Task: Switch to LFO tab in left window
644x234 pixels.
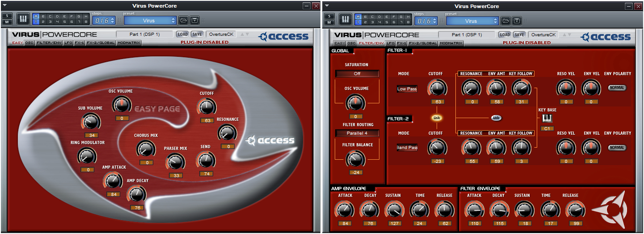Action: 68,43
